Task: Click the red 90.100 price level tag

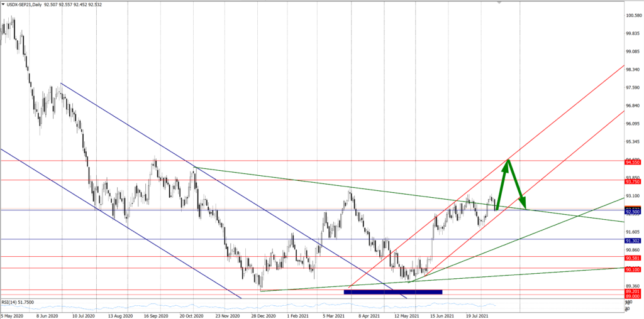Action: click(x=632, y=269)
